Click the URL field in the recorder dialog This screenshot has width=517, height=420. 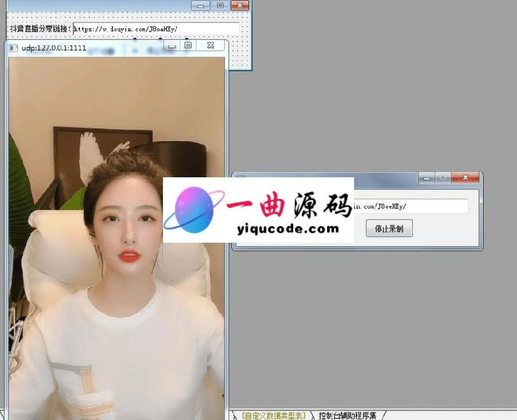click(x=410, y=205)
